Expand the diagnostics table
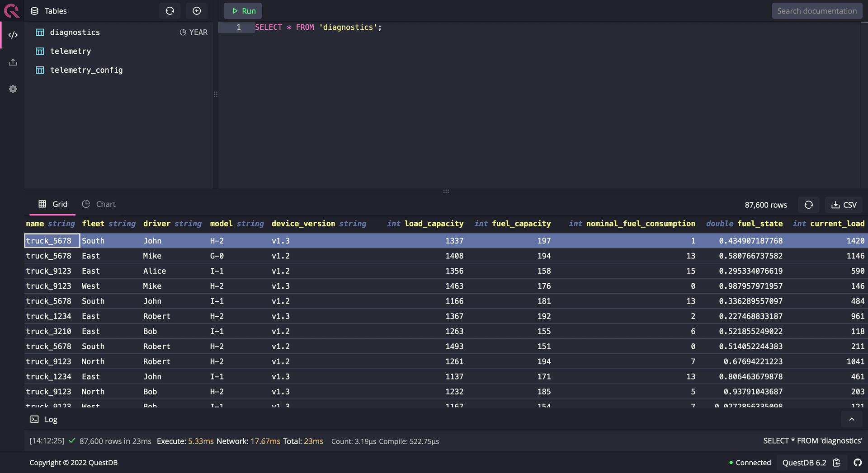 (x=75, y=33)
